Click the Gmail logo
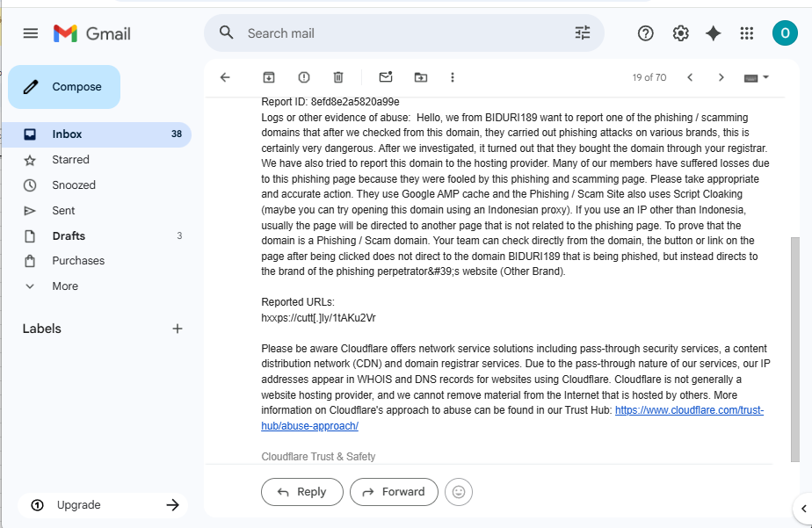 91,33
